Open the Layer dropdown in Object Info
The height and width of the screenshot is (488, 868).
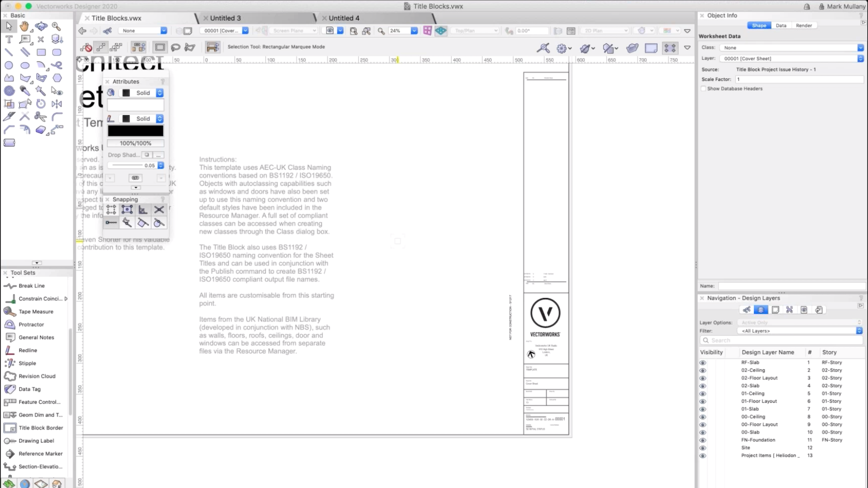pos(792,58)
